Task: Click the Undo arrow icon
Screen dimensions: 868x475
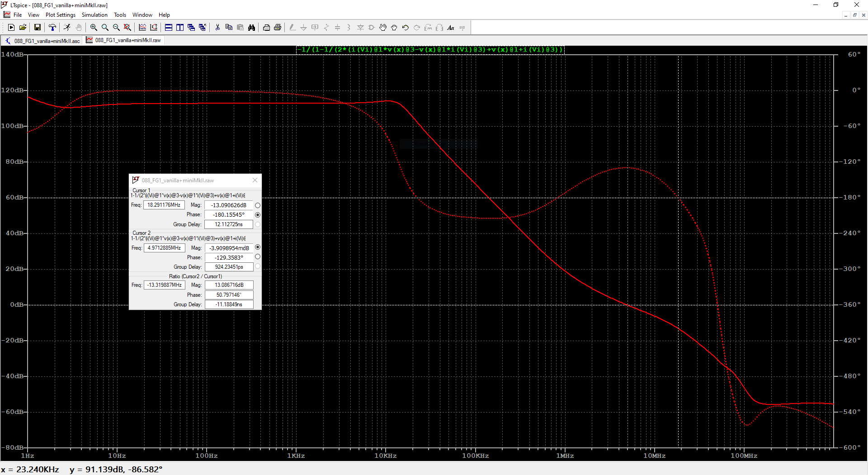Action: (406, 28)
